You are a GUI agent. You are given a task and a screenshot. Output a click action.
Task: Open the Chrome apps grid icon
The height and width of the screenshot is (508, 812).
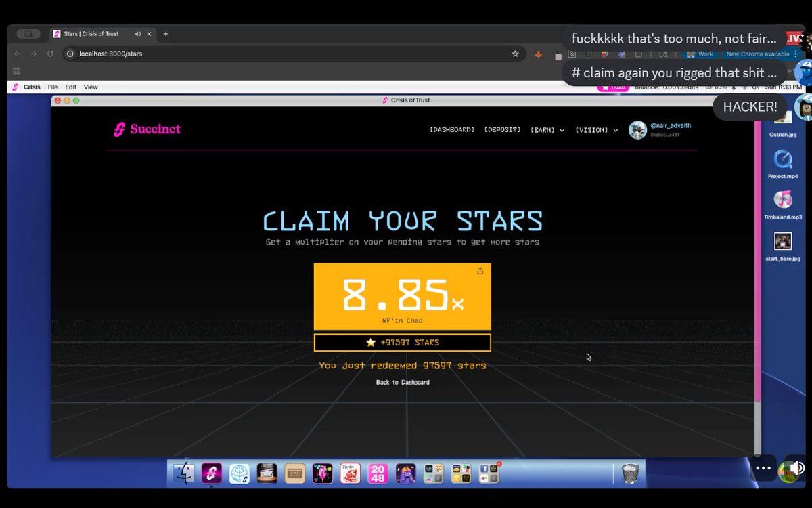pos(16,70)
